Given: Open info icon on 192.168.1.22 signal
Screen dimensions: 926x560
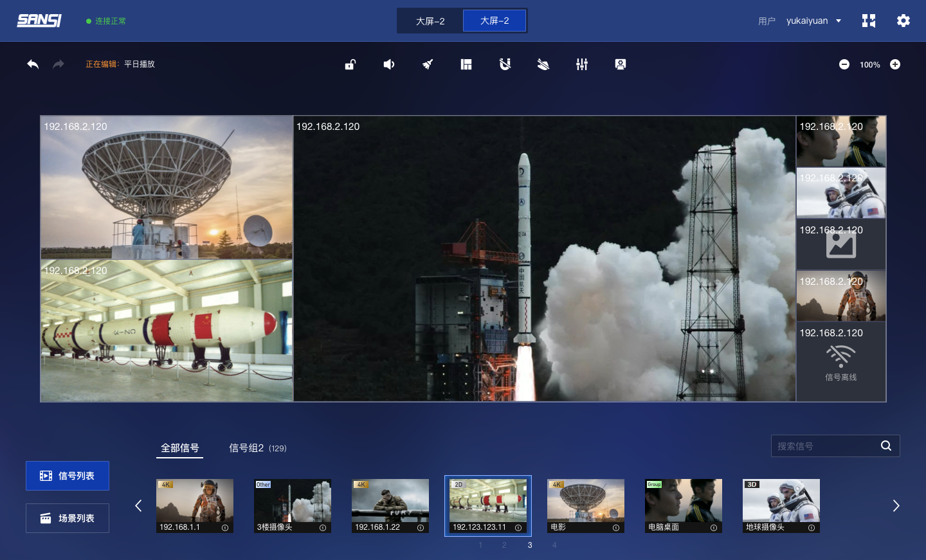Looking at the screenshot, I should click(x=421, y=528).
